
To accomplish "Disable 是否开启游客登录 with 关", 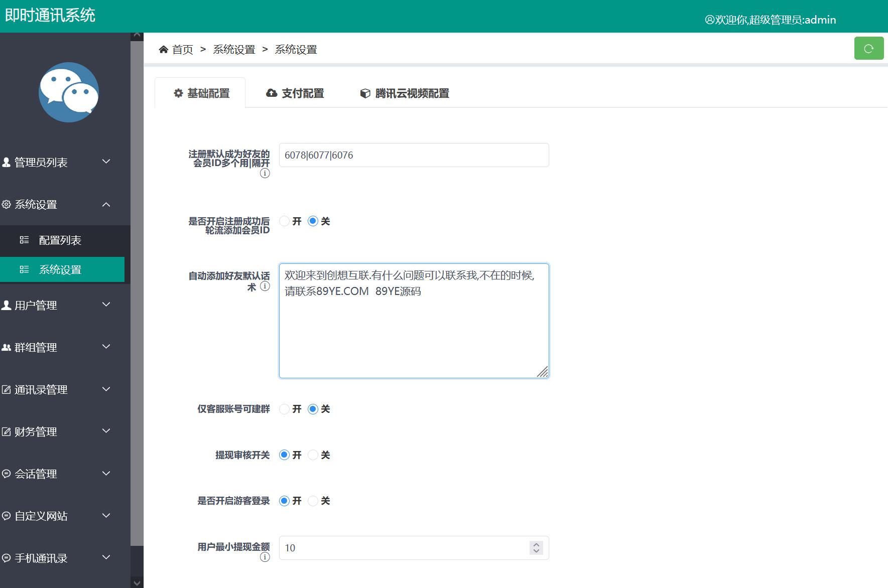I will pos(313,501).
